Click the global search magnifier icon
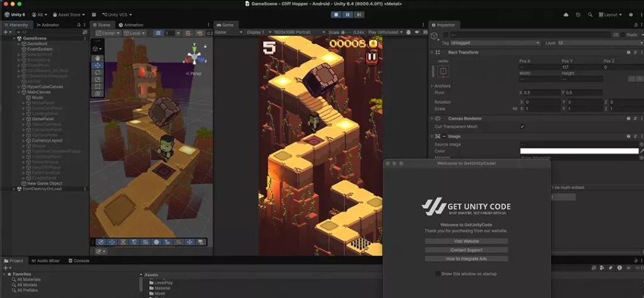The width and height of the screenshot is (644, 298). pyautogui.click(x=590, y=15)
